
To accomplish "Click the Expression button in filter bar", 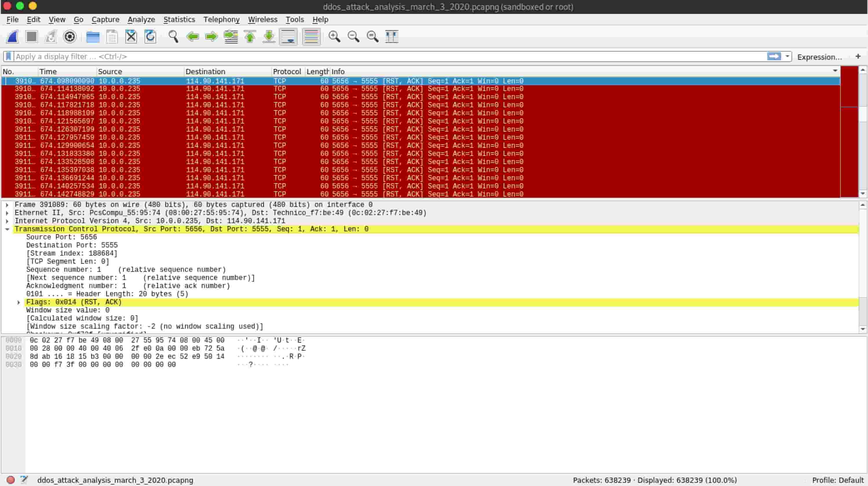I will (x=819, y=56).
